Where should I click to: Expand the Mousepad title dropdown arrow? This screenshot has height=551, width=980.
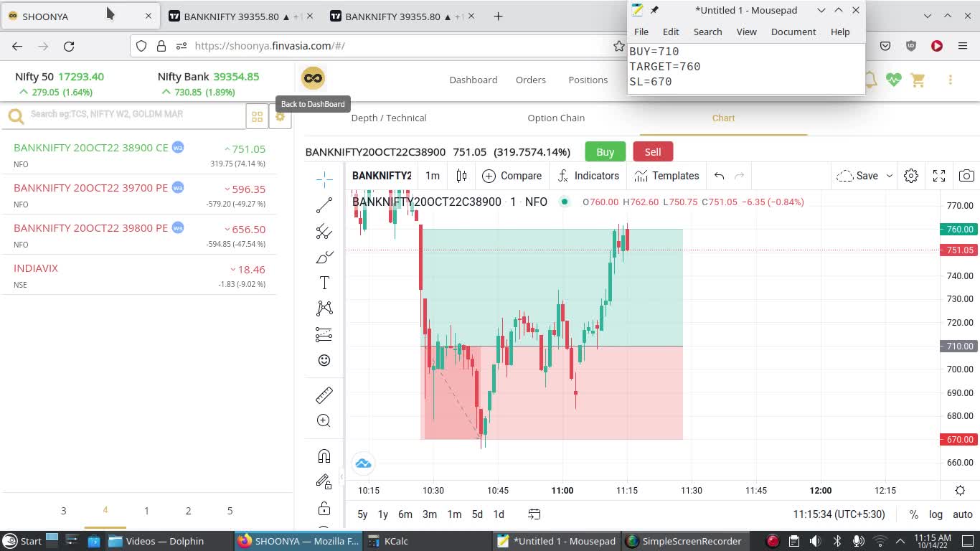821,10
